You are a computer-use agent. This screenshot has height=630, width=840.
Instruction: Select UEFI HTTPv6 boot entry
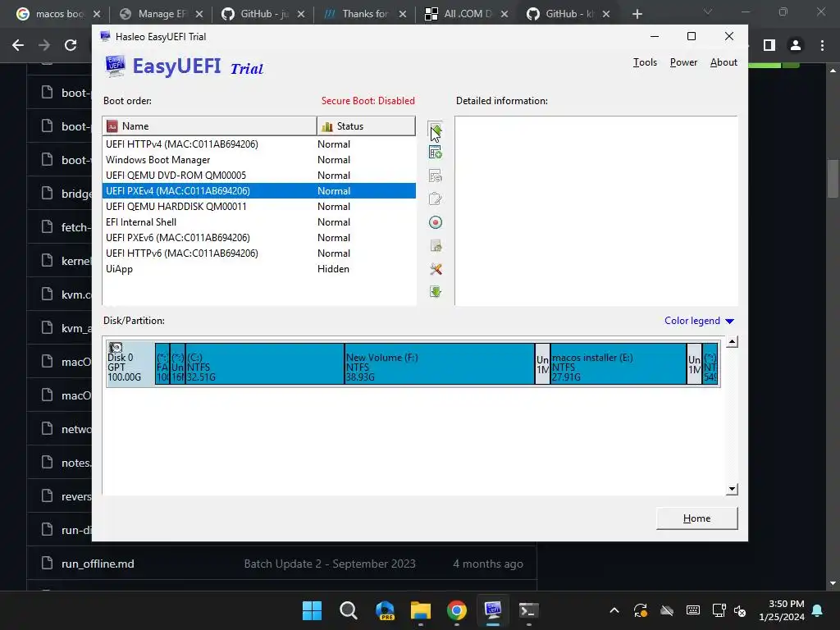click(x=258, y=253)
